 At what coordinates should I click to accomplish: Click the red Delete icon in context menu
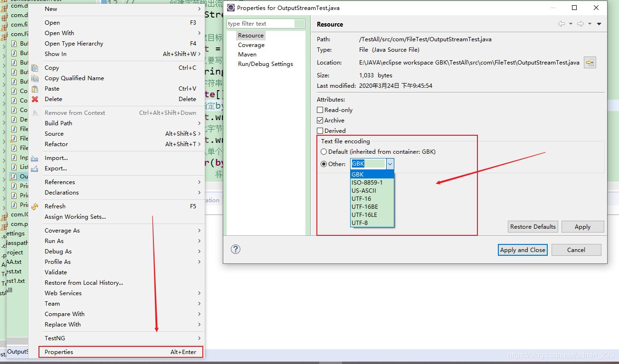pyautogui.click(x=35, y=99)
